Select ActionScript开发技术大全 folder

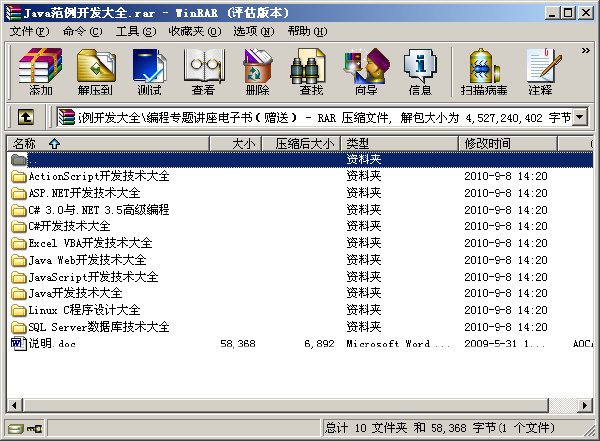click(99, 176)
